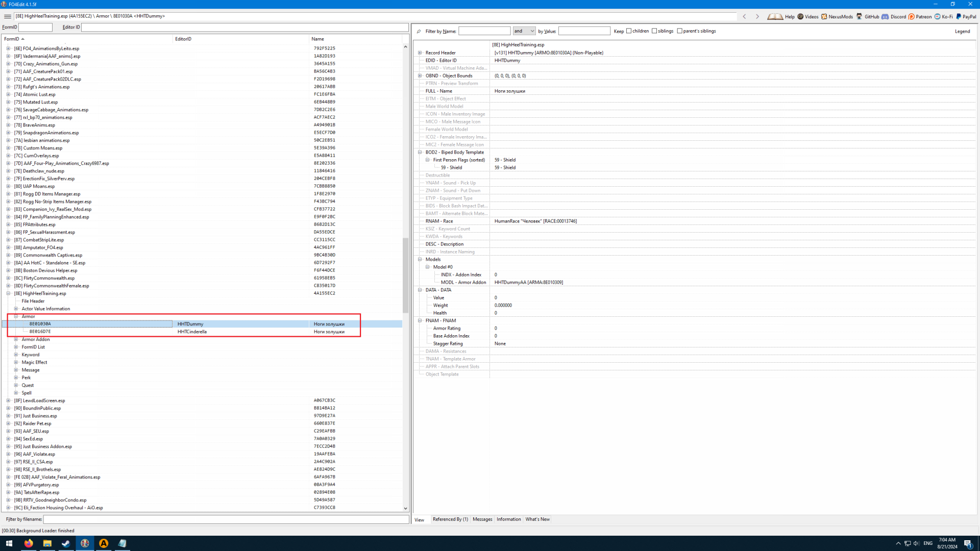Navigate forward with right arrow
Viewport: 980px width, 551px height.
[x=757, y=16]
